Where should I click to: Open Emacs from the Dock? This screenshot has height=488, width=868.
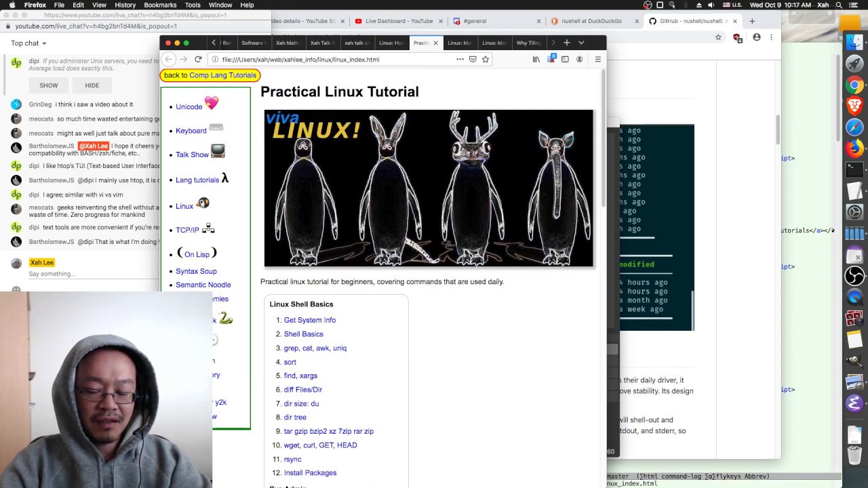[x=854, y=403]
